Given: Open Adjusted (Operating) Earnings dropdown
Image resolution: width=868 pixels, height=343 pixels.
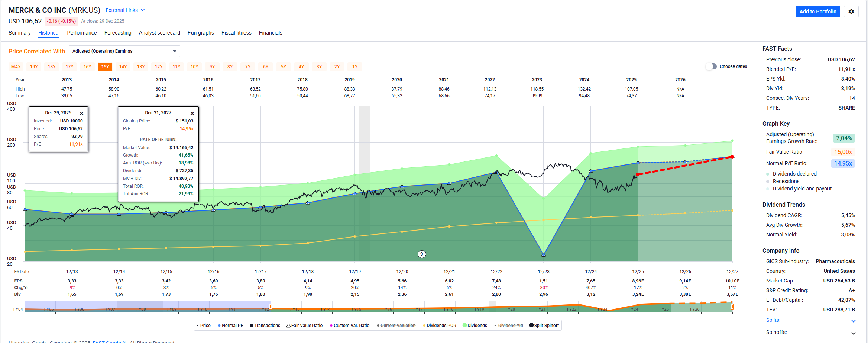Looking at the screenshot, I should 124,51.
